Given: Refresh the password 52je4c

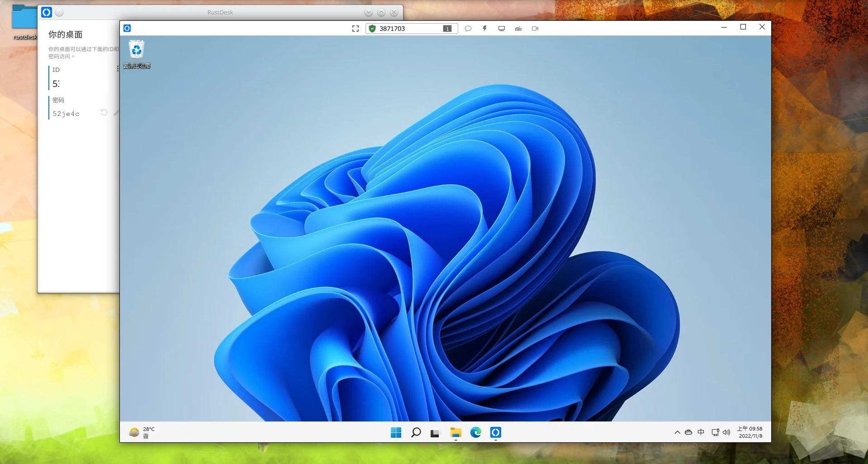Looking at the screenshot, I should tap(104, 112).
